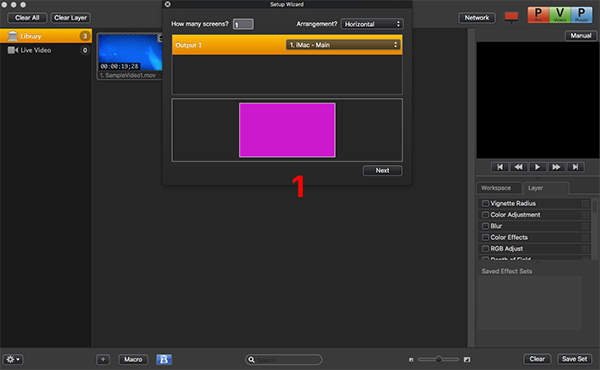Click Next in Setup Wizard
Screen dimensions: 600x370
(382, 170)
